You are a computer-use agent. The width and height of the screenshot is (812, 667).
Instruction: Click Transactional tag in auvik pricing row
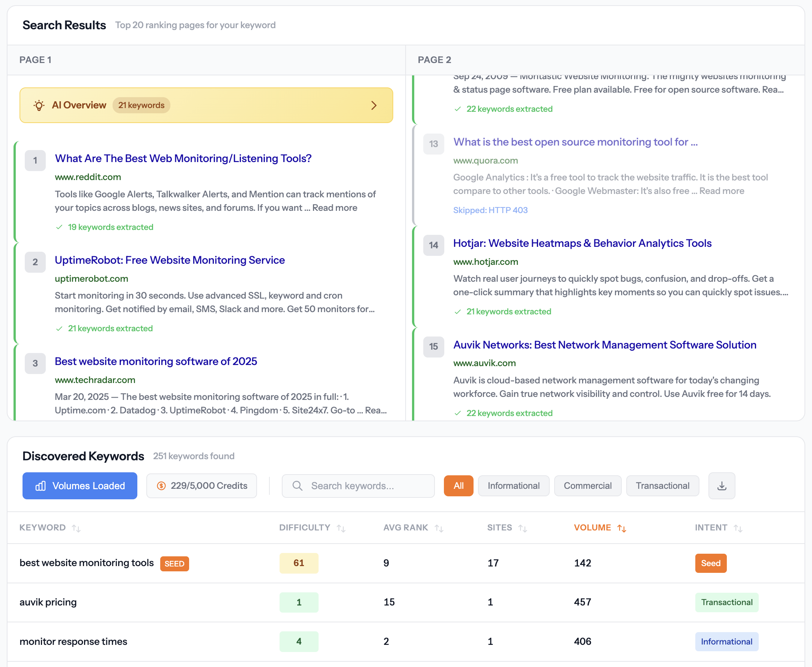(727, 602)
